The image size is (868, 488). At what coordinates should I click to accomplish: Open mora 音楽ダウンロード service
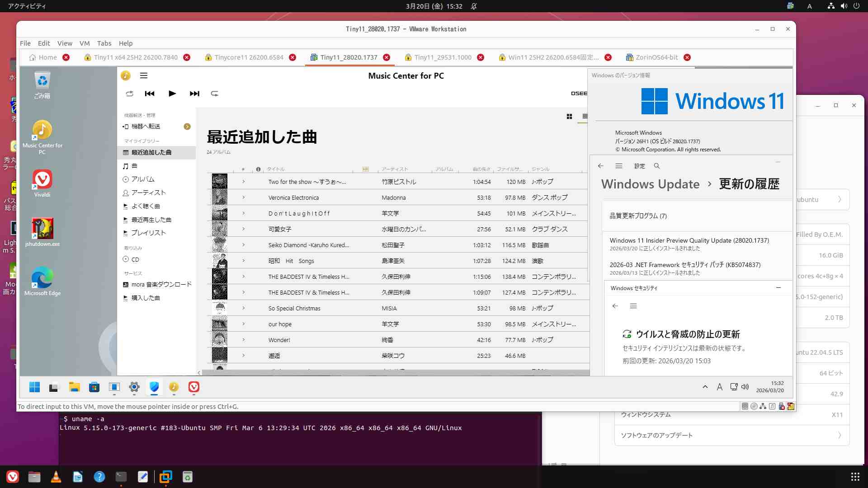(161, 284)
